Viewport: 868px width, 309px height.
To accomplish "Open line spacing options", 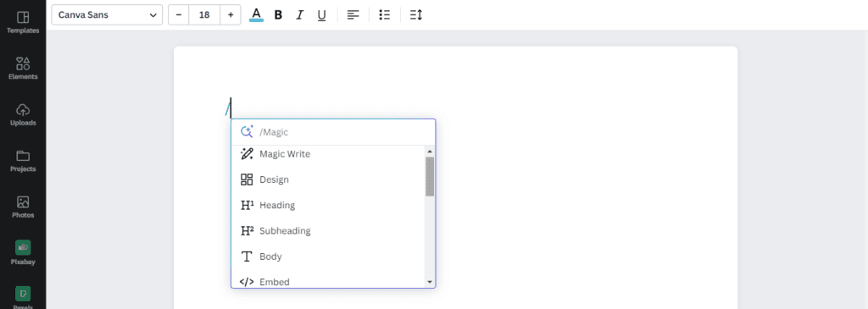I will click(415, 15).
